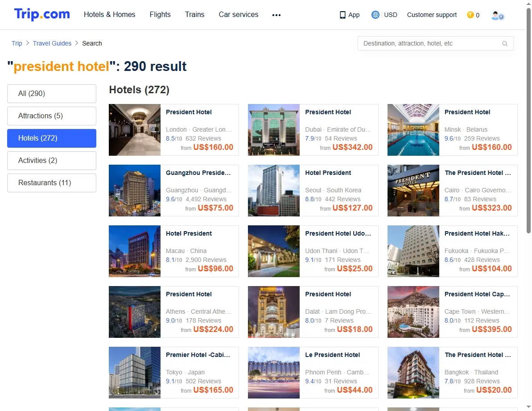Viewport: 532px width, 411px height.
Task: Click scrollbar down arrow
Action: click(528, 407)
